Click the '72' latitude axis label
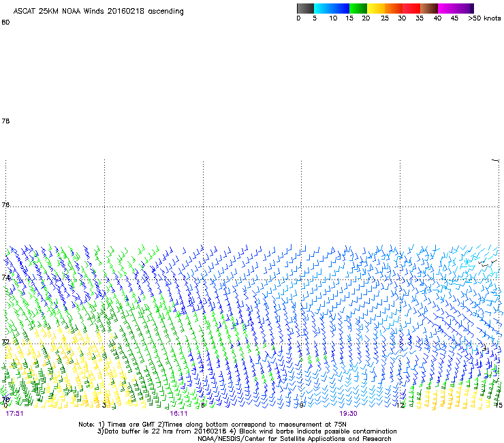 5,341
